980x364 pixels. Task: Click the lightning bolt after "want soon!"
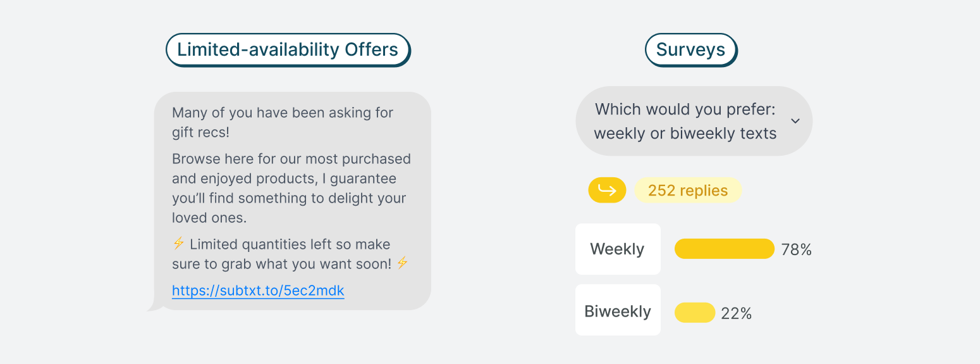[403, 263]
